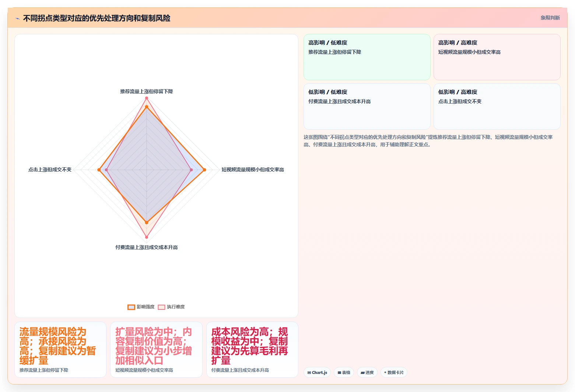
Task: Select the 数据卡片 tag chip
Action: pos(394,372)
